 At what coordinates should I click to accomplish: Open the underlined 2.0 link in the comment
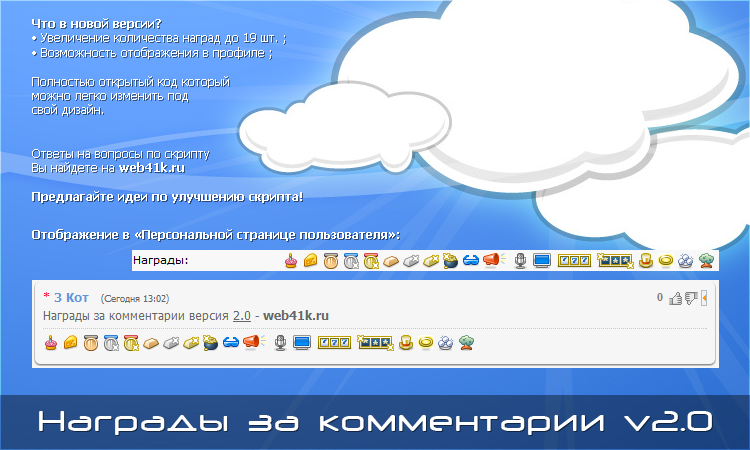click(242, 316)
